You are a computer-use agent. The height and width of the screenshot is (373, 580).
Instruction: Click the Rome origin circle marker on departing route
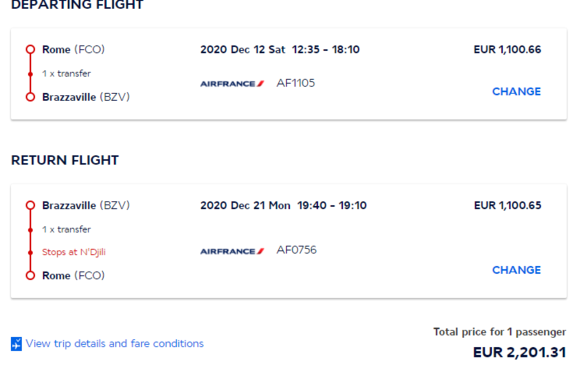pyautogui.click(x=30, y=49)
